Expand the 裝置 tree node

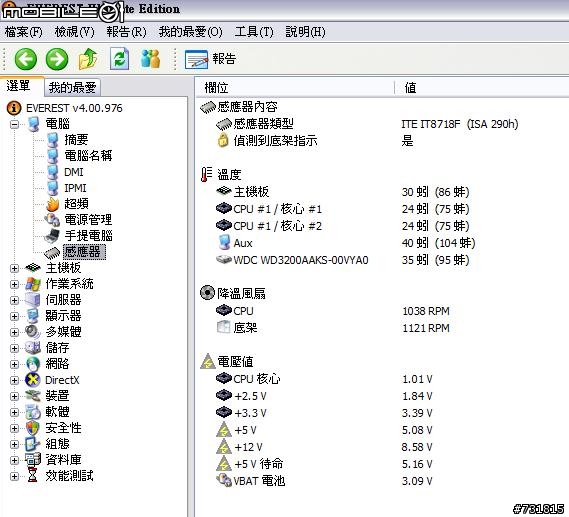(x=14, y=396)
